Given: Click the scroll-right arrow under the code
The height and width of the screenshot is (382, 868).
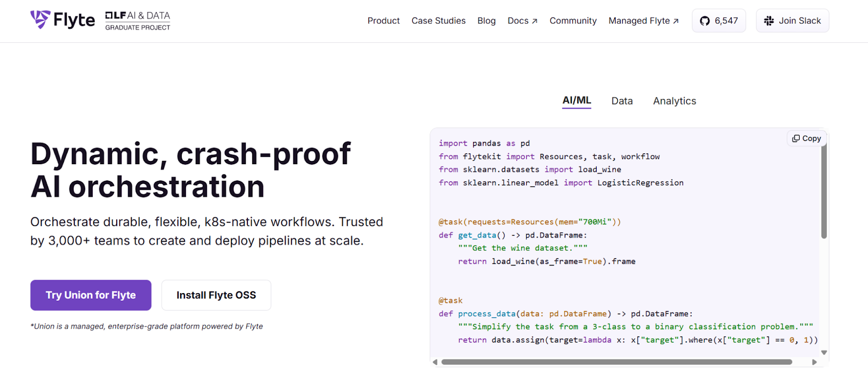Looking at the screenshot, I should point(814,362).
